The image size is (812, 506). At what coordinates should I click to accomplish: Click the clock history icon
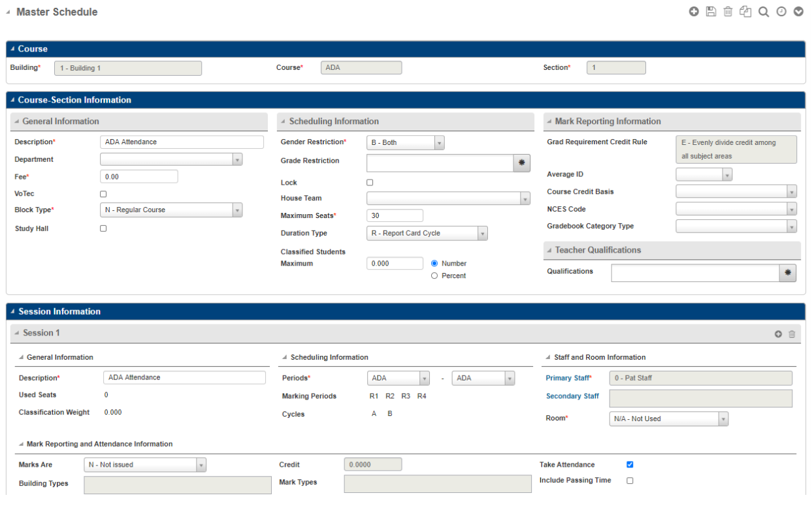pyautogui.click(x=781, y=12)
